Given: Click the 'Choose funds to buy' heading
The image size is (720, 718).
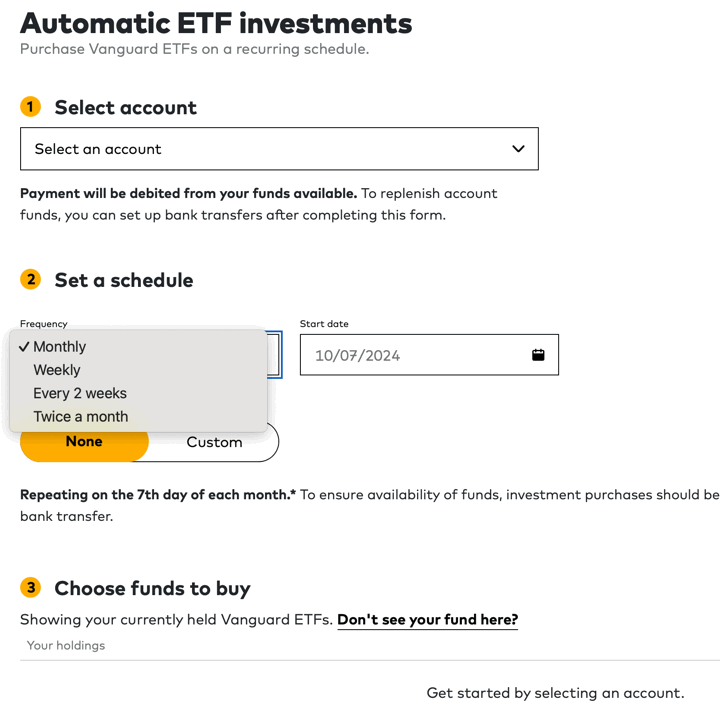Looking at the screenshot, I should (152, 588).
